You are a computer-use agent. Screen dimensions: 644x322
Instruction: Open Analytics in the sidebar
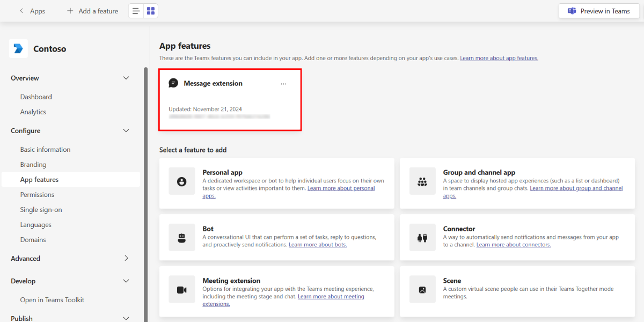pyautogui.click(x=33, y=112)
